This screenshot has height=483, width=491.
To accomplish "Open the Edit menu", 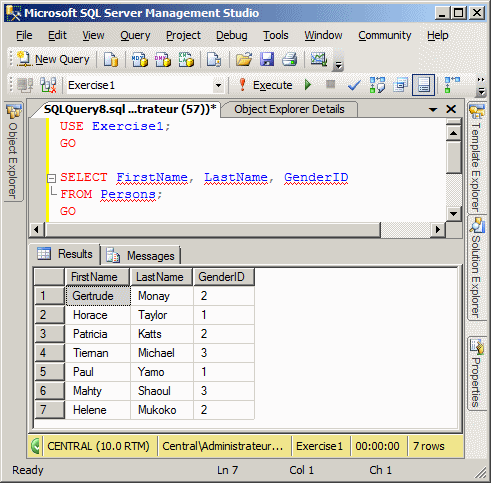I will tap(57, 35).
